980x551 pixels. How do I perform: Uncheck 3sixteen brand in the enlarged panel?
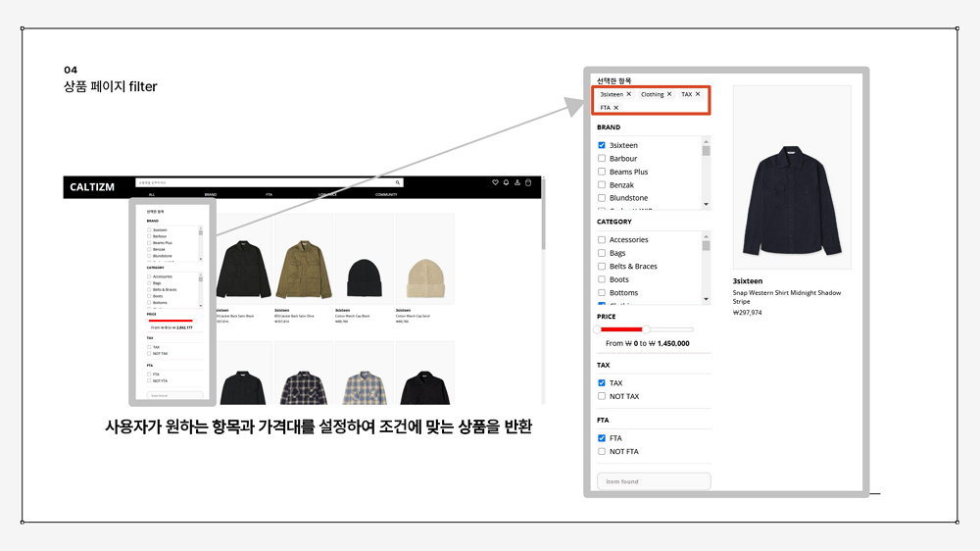pos(602,145)
